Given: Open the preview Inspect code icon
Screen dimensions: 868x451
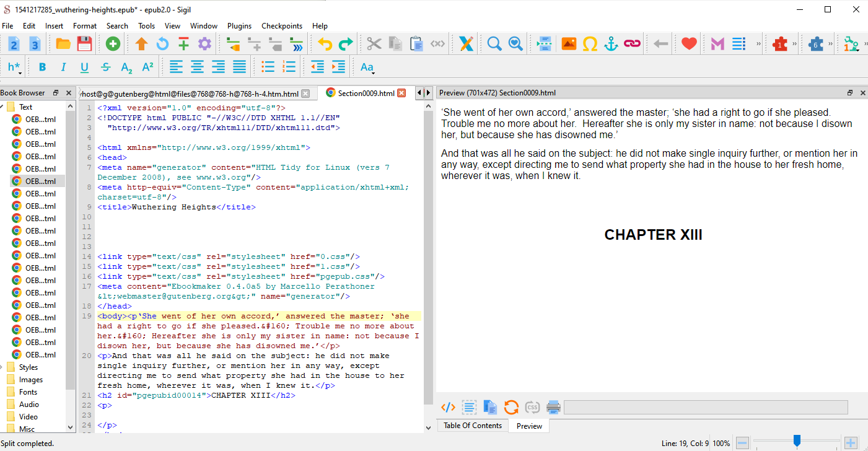Looking at the screenshot, I should (x=448, y=407).
